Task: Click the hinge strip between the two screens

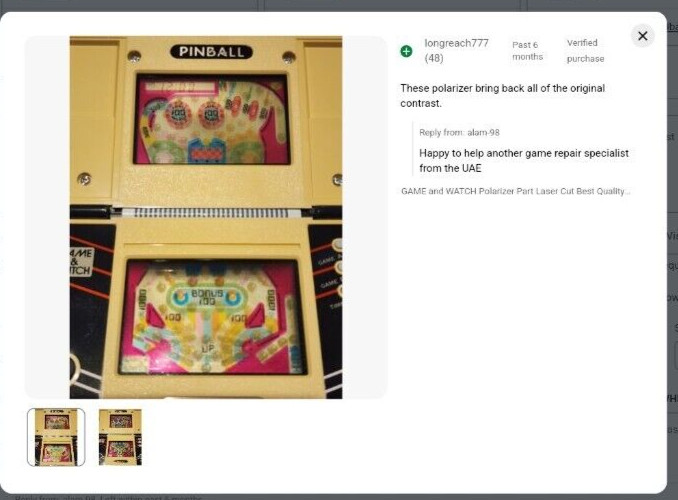Action: (211, 212)
